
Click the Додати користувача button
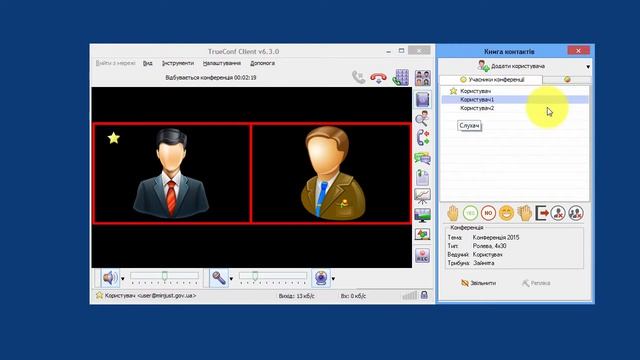click(x=511, y=66)
